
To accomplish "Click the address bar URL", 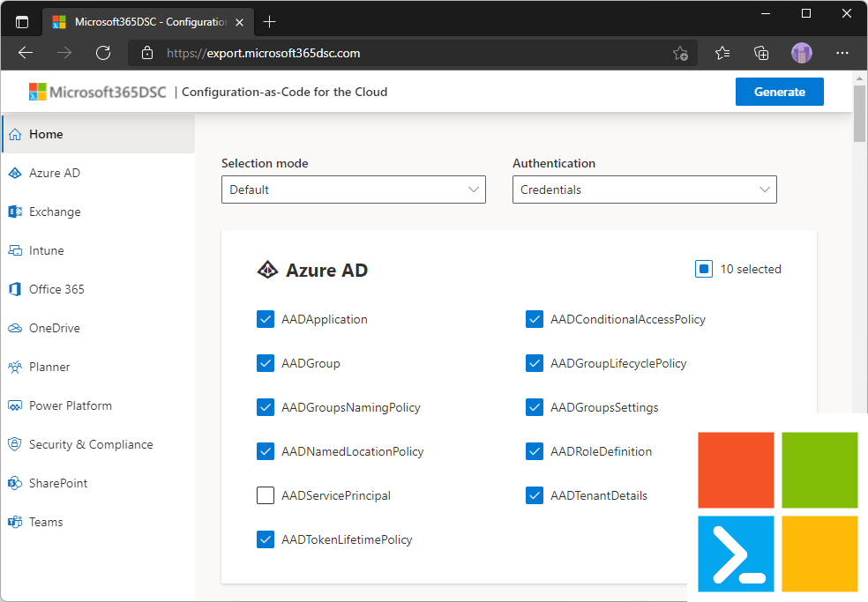I will [x=264, y=53].
